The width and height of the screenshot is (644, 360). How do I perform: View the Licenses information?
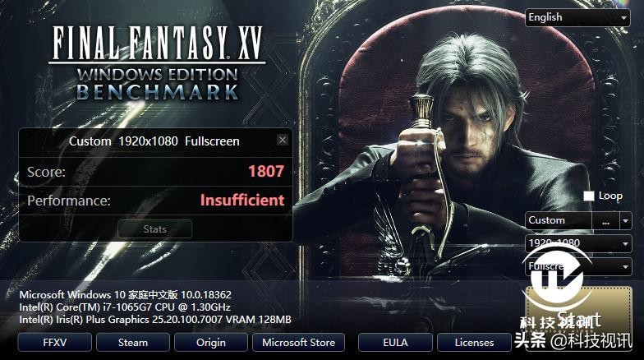(474, 342)
